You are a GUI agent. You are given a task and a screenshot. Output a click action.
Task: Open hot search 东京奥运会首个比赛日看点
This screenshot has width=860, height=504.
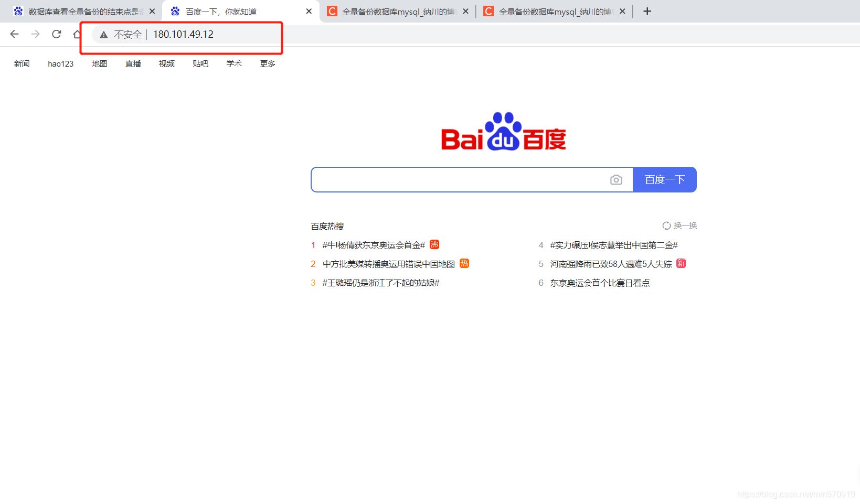tap(600, 283)
